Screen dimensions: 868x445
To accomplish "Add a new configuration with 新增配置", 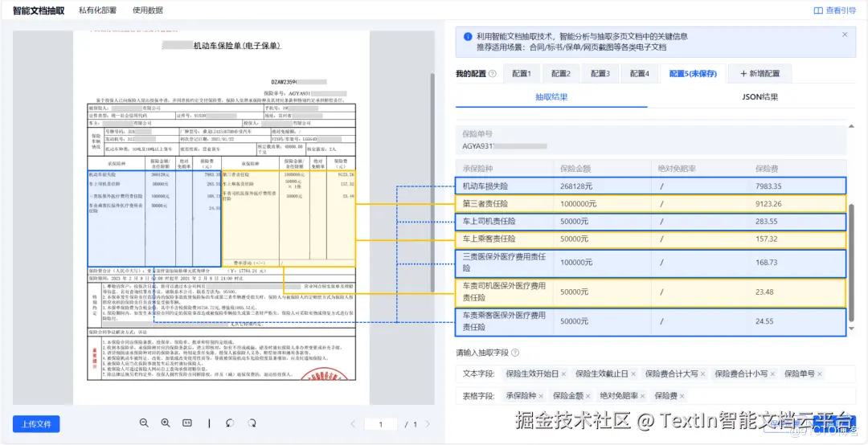I will 759,74.
